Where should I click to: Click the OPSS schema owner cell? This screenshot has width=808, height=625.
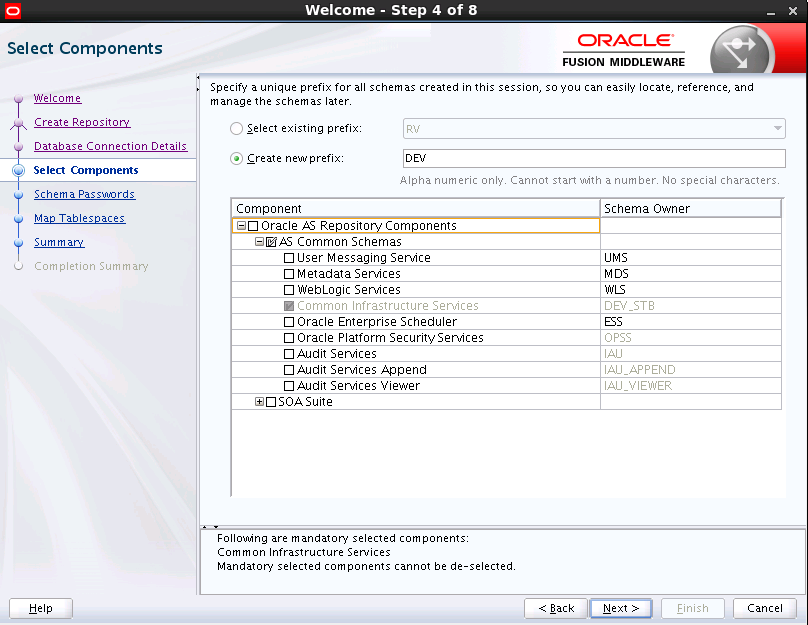tap(691, 337)
